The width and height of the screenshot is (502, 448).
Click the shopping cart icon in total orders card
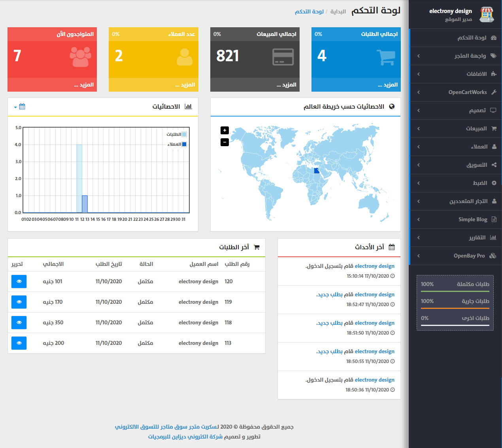tap(386, 57)
